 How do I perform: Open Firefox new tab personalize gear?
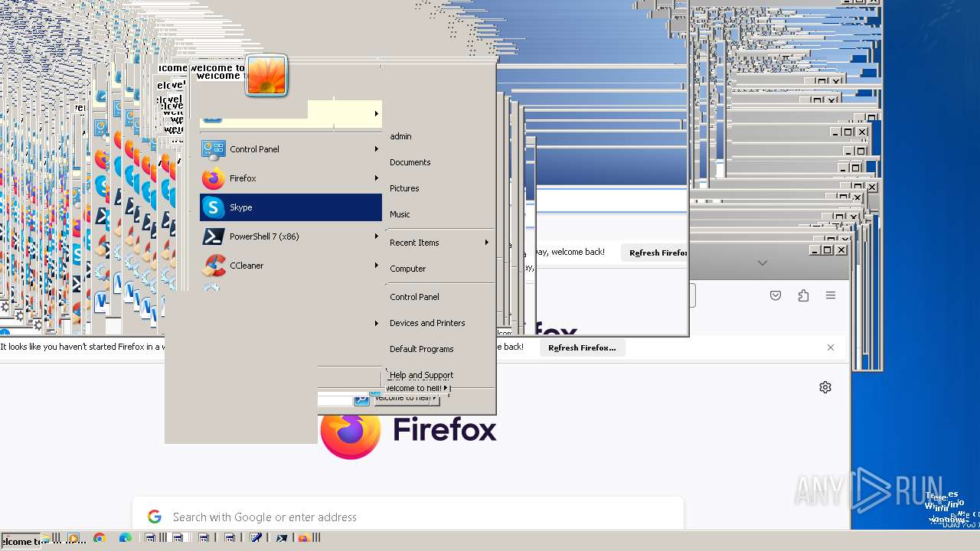(825, 387)
